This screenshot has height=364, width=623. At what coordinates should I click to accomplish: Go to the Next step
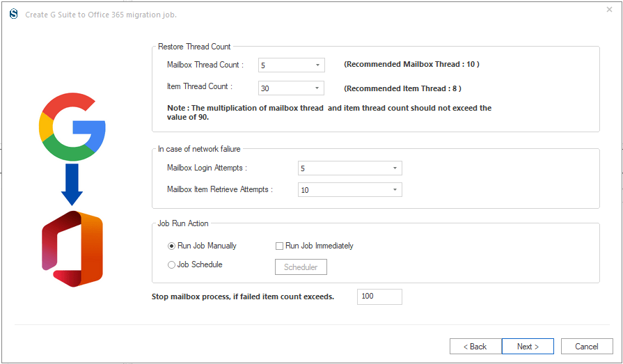528,346
